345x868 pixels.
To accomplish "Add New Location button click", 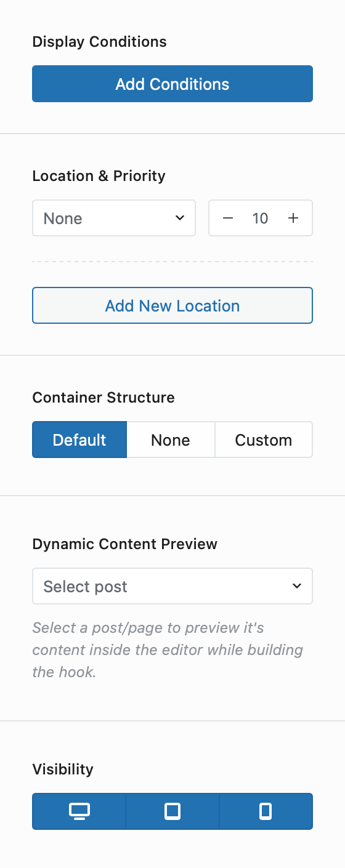I will tap(172, 305).
